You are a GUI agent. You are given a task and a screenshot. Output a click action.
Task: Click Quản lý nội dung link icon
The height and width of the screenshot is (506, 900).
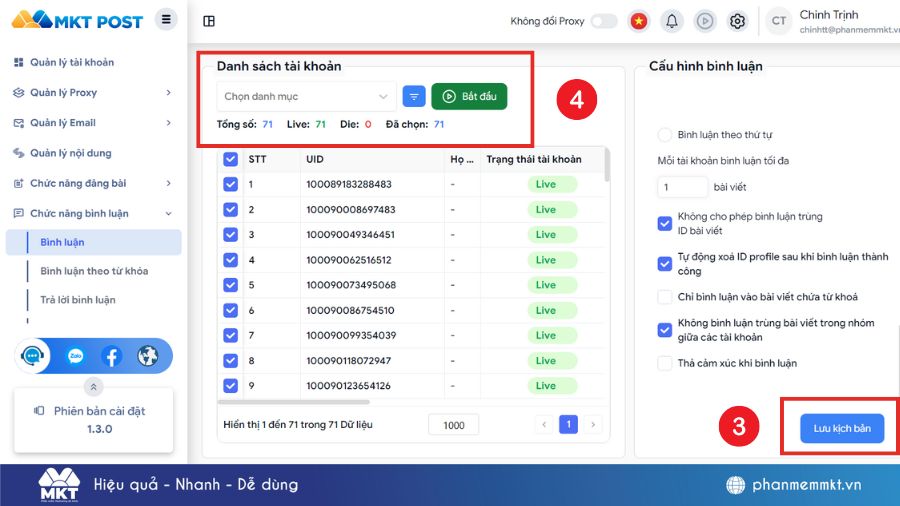click(18, 153)
